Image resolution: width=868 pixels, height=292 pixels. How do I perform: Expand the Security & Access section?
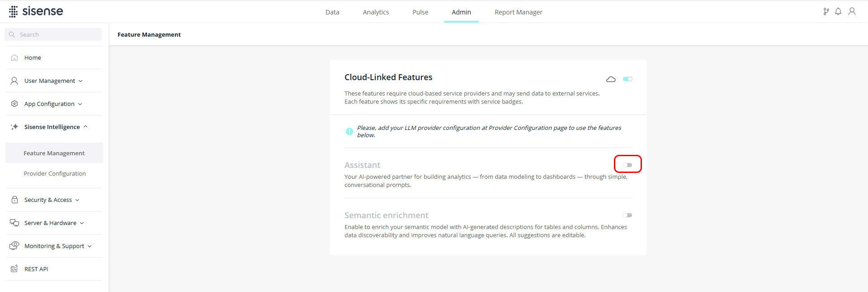(52, 200)
